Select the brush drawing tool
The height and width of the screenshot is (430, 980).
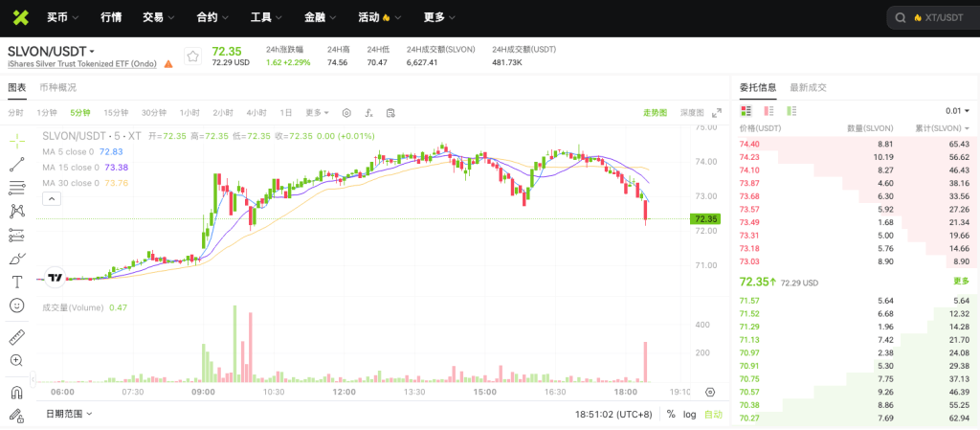[17, 259]
